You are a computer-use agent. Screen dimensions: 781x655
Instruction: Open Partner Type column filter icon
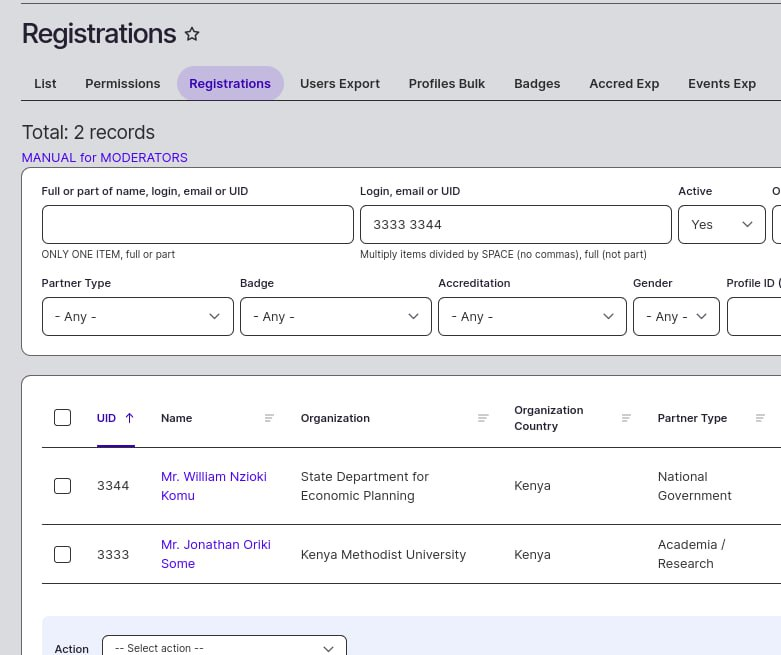[x=760, y=418]
